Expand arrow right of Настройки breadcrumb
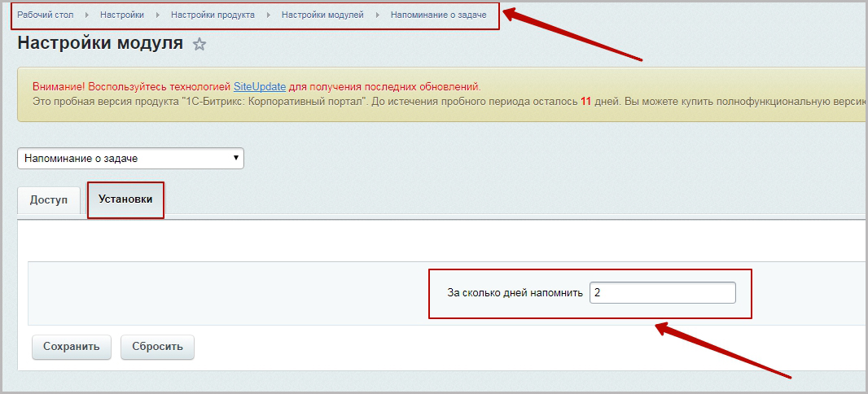This screenshot has width=868, height=394. pyautogui.click(x=158, y=15)
